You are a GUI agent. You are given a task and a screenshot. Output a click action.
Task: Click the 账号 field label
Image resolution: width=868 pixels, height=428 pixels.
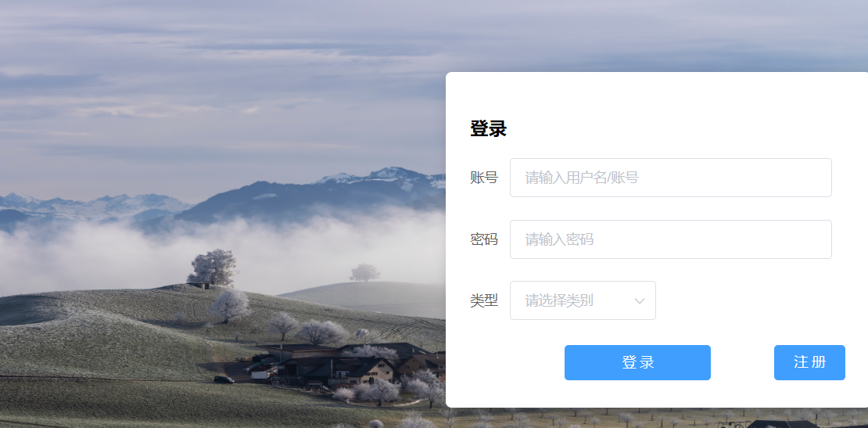pyautogui.click(x=484, y=178)
